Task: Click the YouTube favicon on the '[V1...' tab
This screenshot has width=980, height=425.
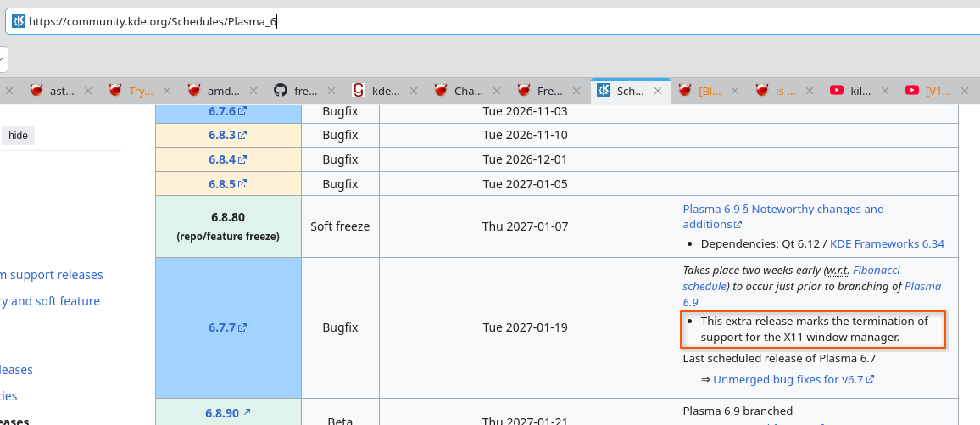Action: (x=912, y=91)
